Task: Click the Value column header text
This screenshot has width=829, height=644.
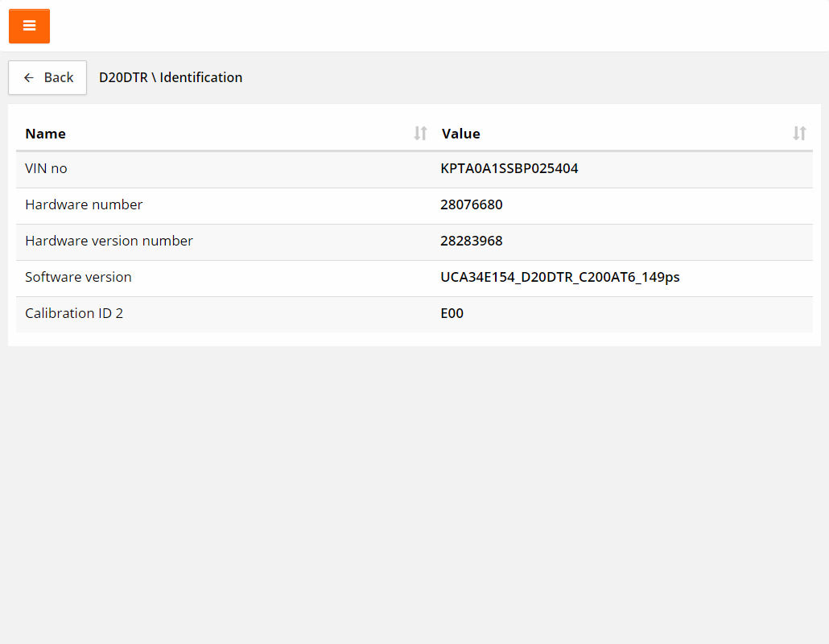Action: [x=460, y=134]
